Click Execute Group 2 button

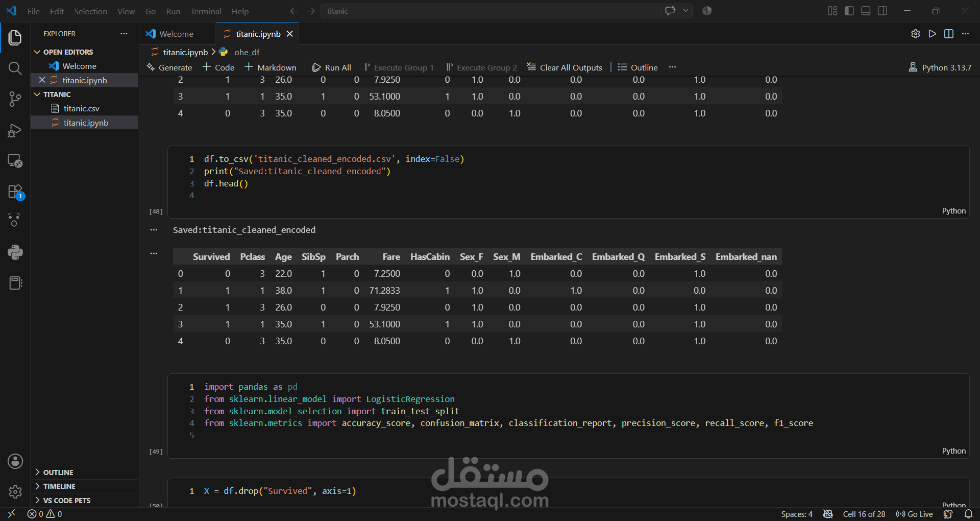click(481, 67)
